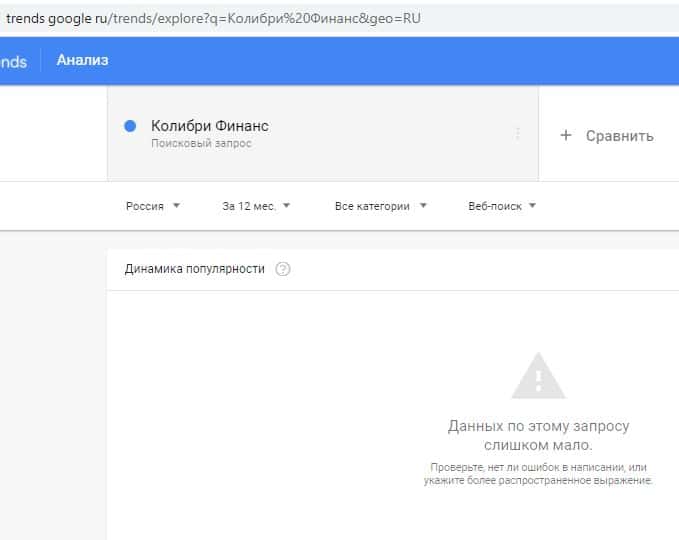This screenshot has width=679, height=540.
Task: Click the blue dot color marker
Action: coord(130,126)
